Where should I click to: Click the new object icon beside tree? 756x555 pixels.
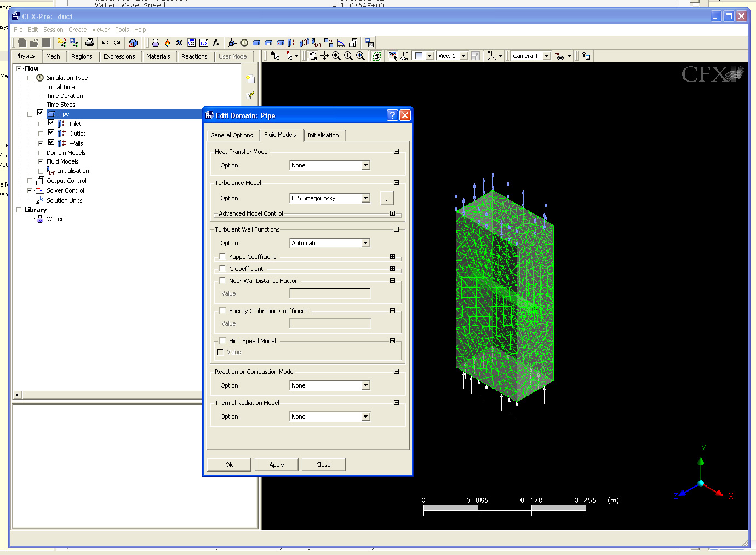[x=250, y=79]
